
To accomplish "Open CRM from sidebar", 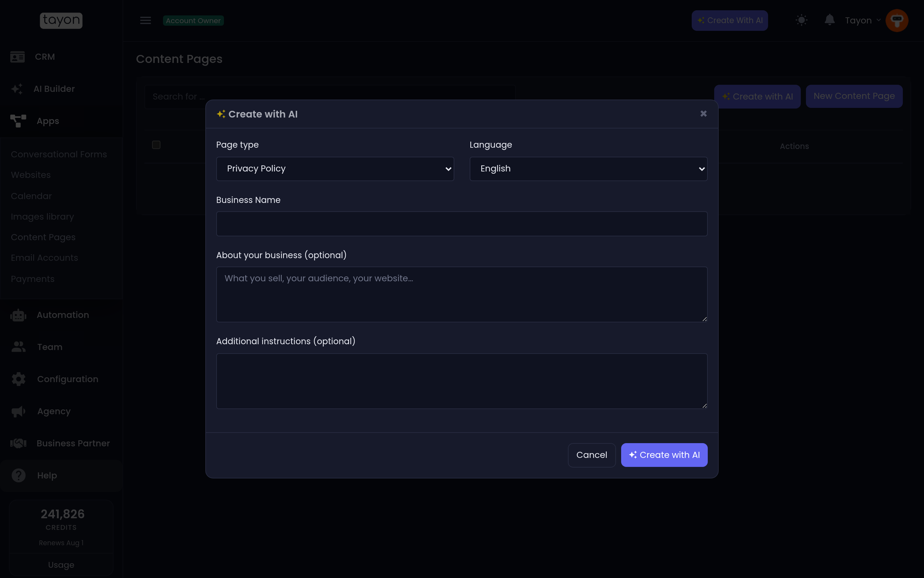I will click(61, 57).
